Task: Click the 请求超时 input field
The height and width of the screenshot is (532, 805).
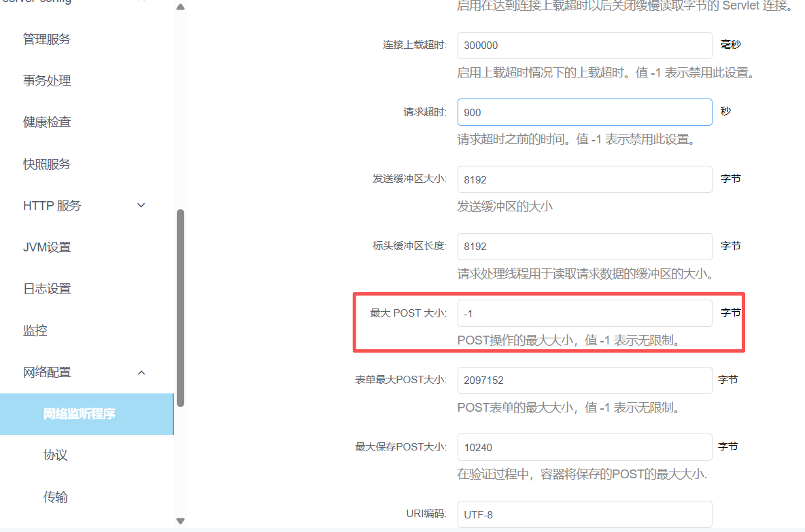Action: [585, 112]
